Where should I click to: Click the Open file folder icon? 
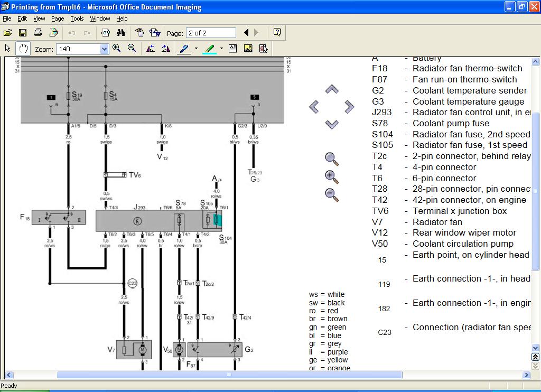(8, 33)
